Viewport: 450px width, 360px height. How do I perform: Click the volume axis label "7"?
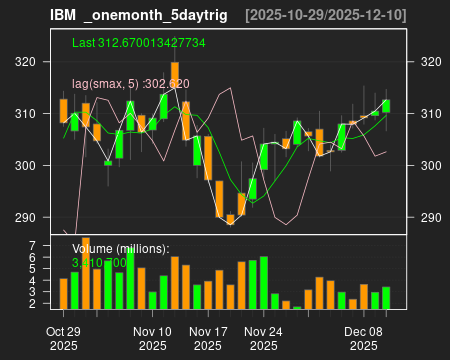[32, 246]
